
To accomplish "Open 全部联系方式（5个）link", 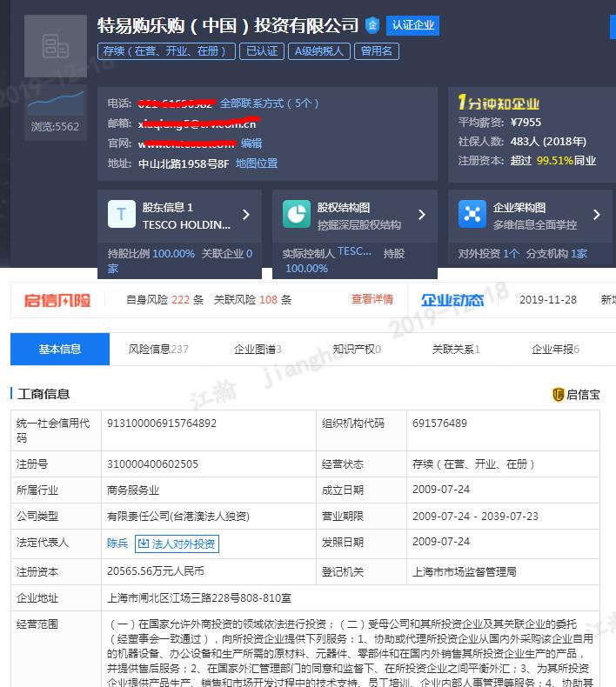I will pos(269,103).
